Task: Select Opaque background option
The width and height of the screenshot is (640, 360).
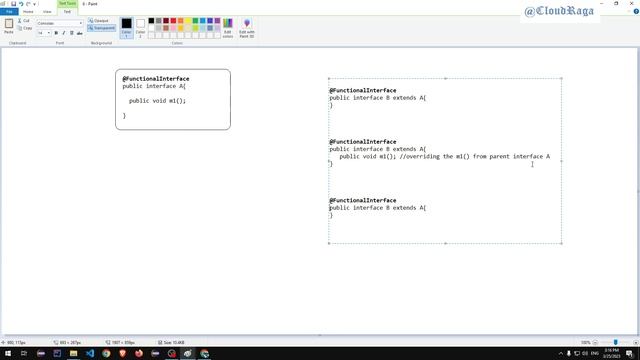Action: (x=99, y=20)
